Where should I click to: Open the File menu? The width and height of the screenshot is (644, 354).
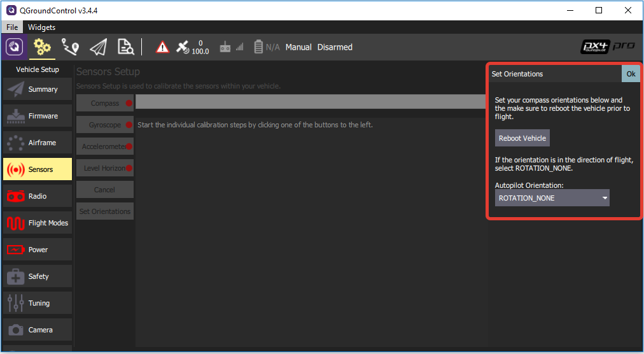tap(12, 27)
